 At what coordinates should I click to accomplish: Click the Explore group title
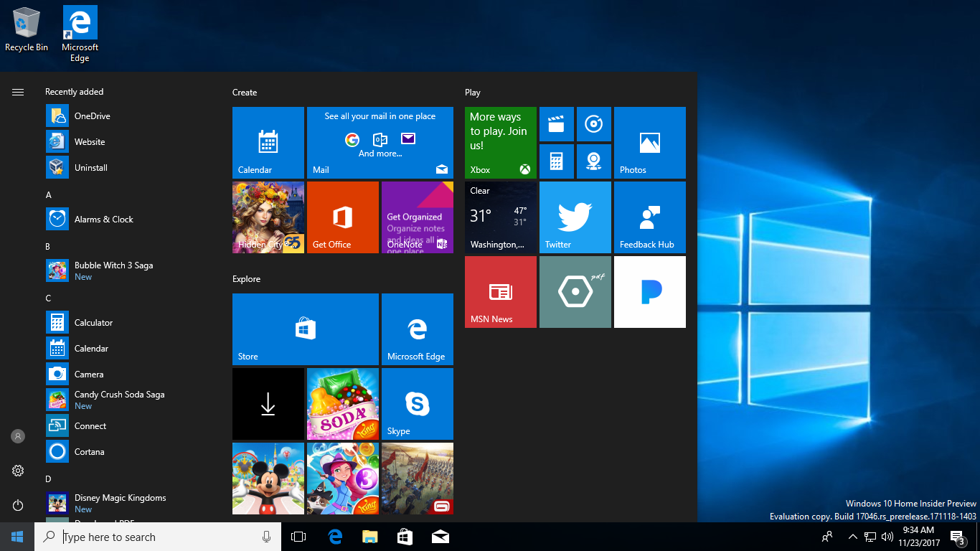point(246,279)
